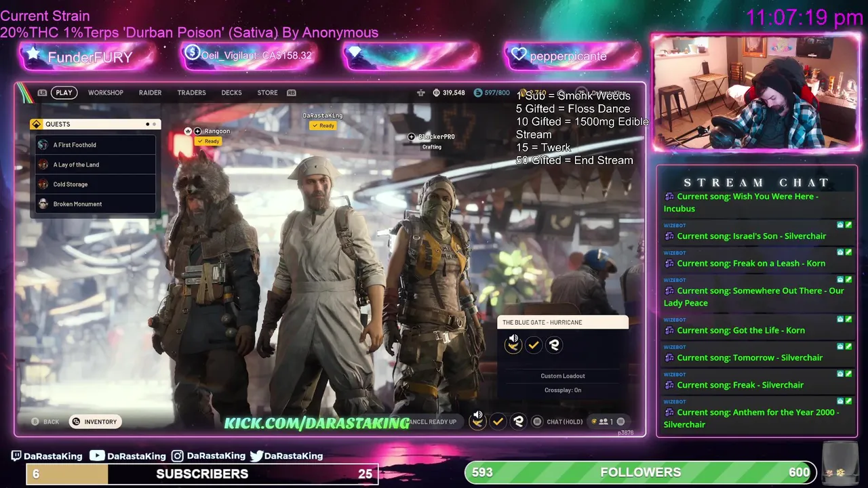Click the Twitch icon beside DaRastaKing
868x488 pixels.
[16, 456]
